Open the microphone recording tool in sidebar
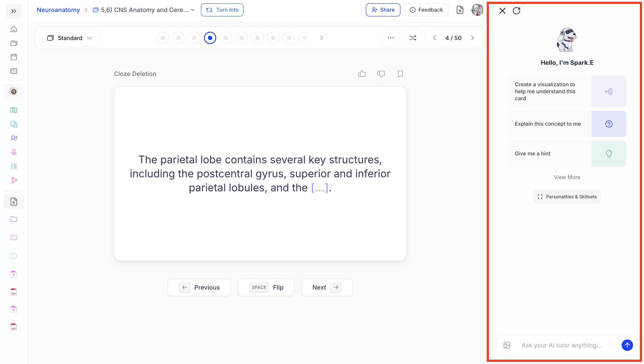 pos(14,152)
